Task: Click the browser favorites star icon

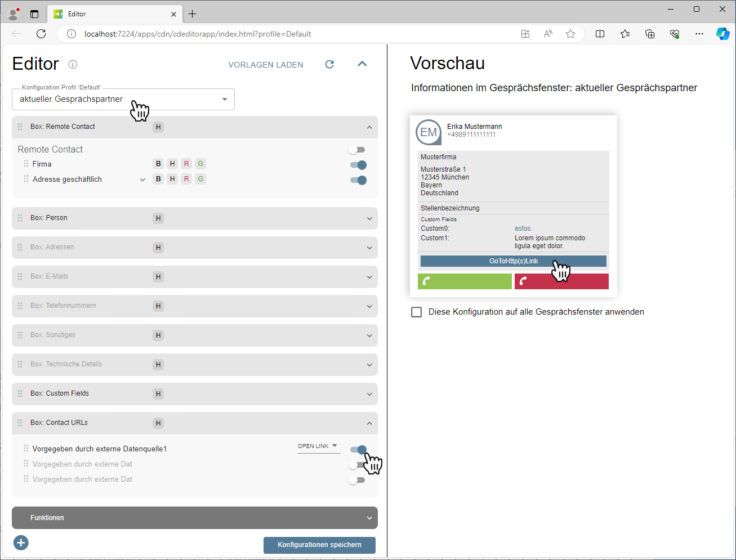Action: tap(570, 34)
